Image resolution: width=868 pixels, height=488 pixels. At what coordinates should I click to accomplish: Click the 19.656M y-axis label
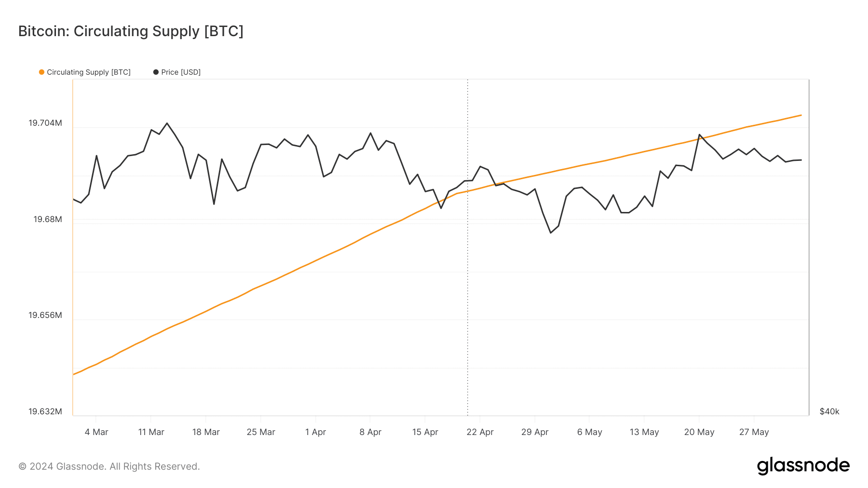45,316
